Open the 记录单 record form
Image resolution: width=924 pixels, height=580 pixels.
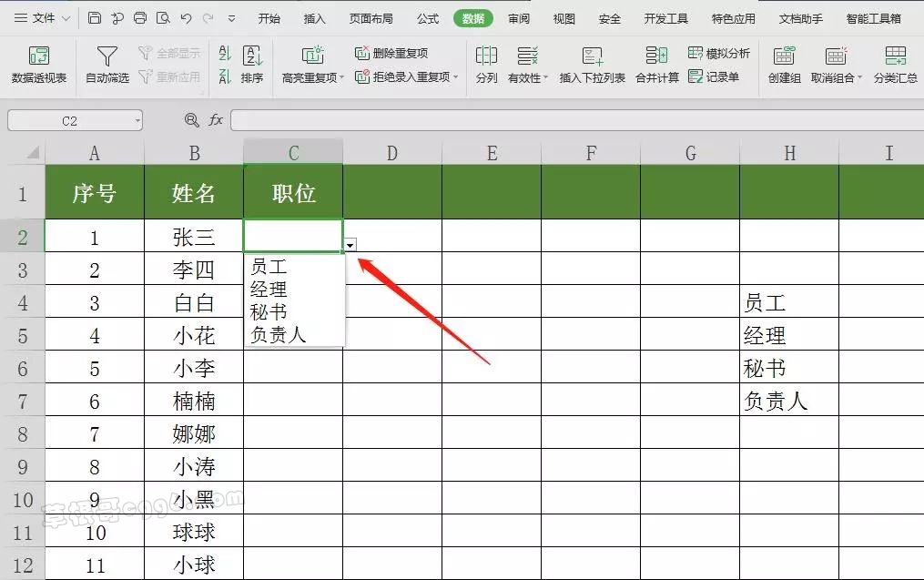pyautogui.click(x=715, y=77)
